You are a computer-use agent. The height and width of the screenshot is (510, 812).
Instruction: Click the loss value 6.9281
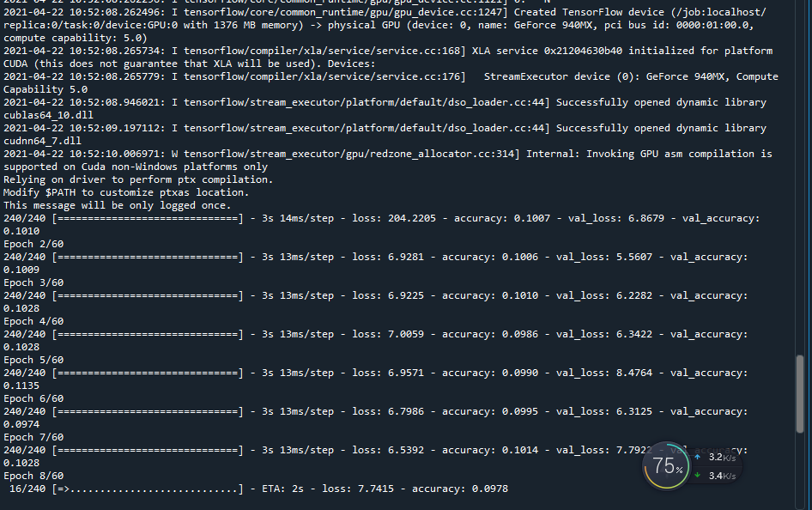pyautogui.click(x=406, y=257)
